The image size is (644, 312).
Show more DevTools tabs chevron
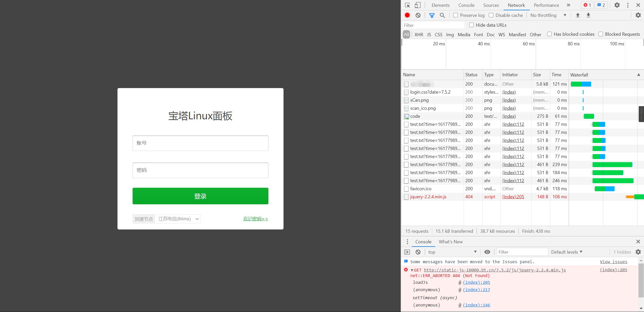click(569, 5)
